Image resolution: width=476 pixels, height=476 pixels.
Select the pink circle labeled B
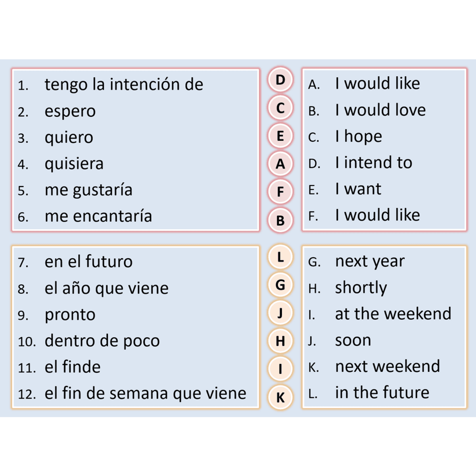[280, 221]
